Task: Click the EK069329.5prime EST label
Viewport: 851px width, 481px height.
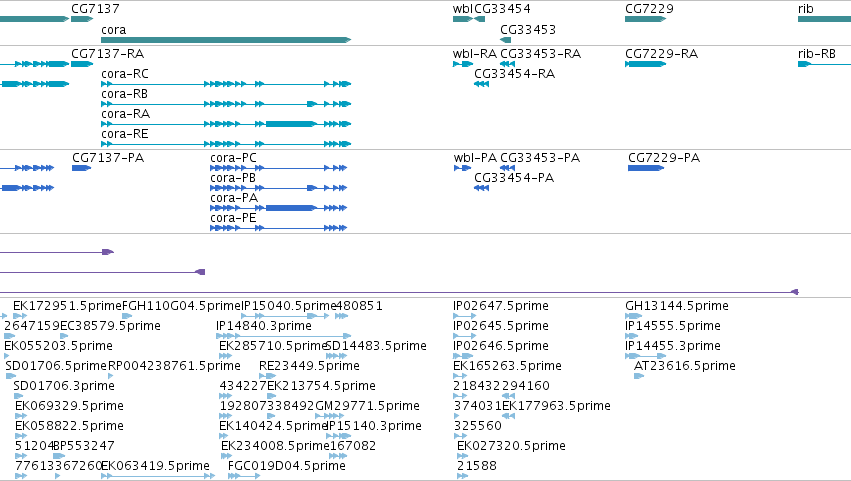Action: (x=69, y=407)
